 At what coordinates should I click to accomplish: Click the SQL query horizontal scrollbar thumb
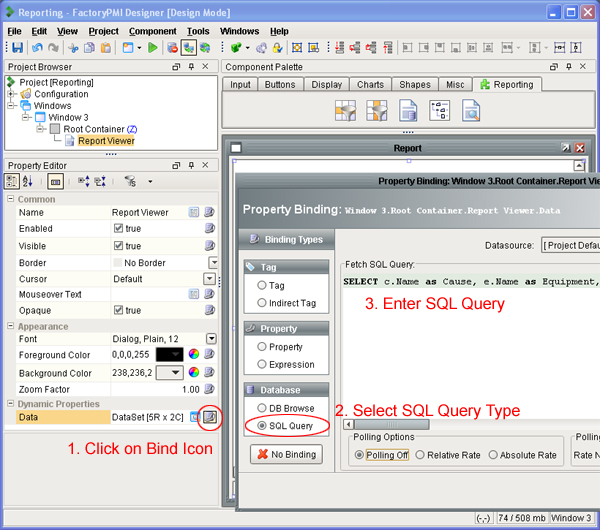pos(391,424)
